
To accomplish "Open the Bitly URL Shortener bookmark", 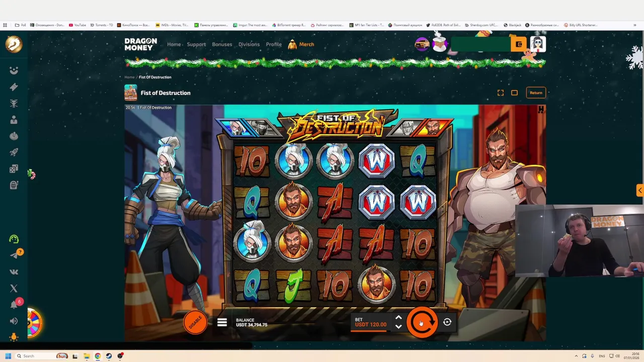I will 581,25.
